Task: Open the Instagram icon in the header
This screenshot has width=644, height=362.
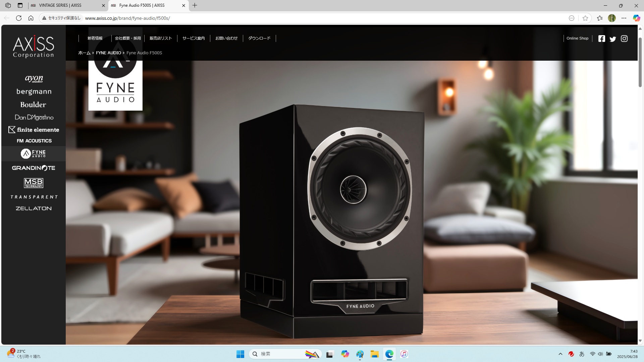Action: point(624,39)
